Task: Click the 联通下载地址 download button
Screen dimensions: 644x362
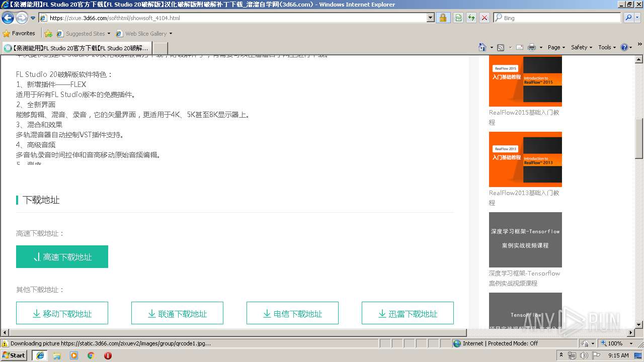Action: [177, 313]
